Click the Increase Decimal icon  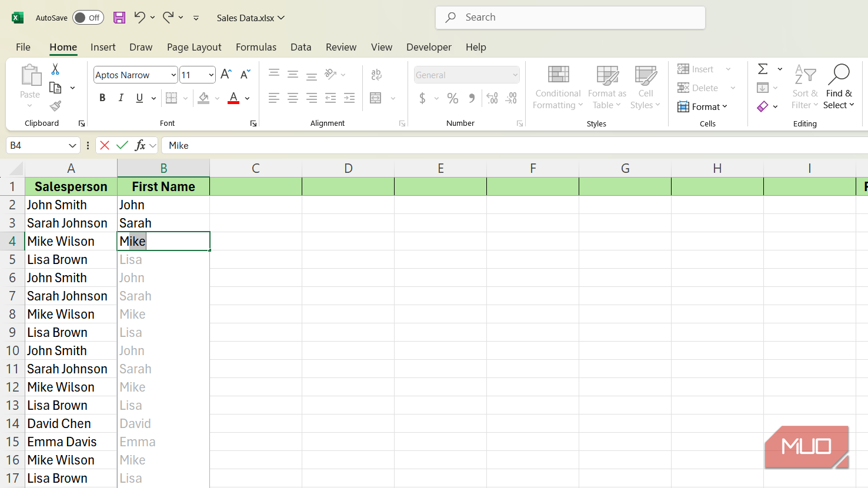coord(492,98)
